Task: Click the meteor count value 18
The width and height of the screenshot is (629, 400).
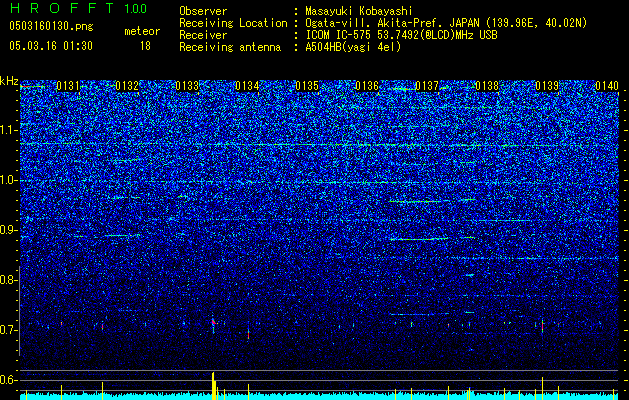Action: pos(145,46)
